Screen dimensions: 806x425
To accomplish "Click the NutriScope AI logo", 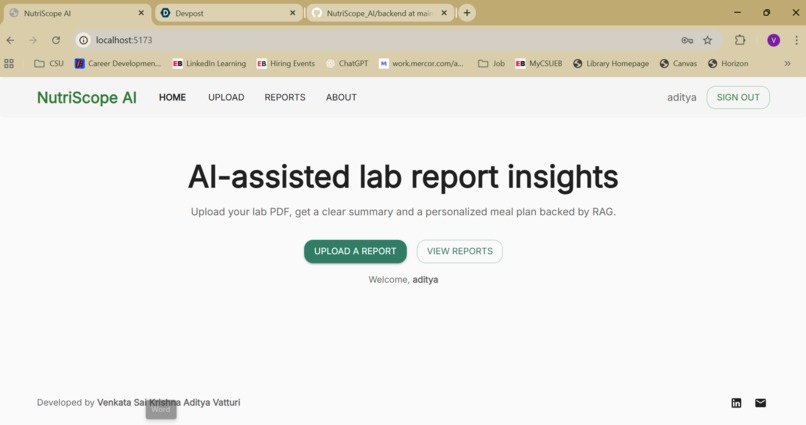I will (87, 97).
